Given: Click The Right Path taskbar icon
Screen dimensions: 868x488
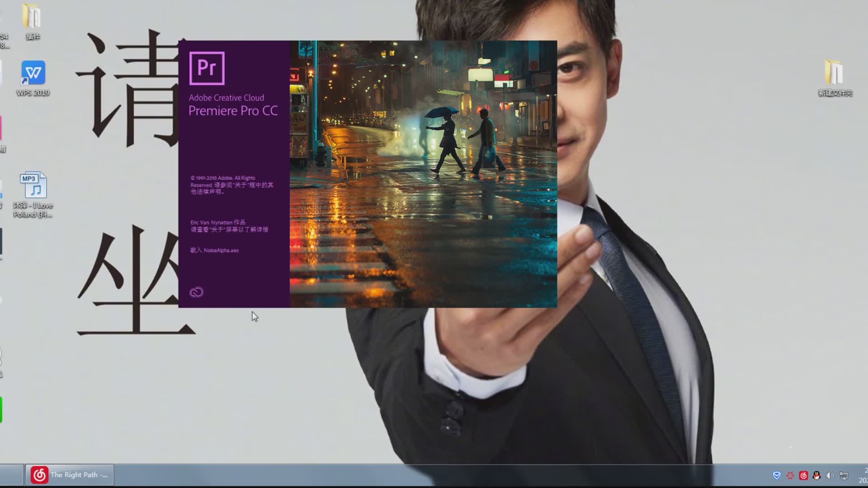Looking at the screenshot, I should 71,474.
